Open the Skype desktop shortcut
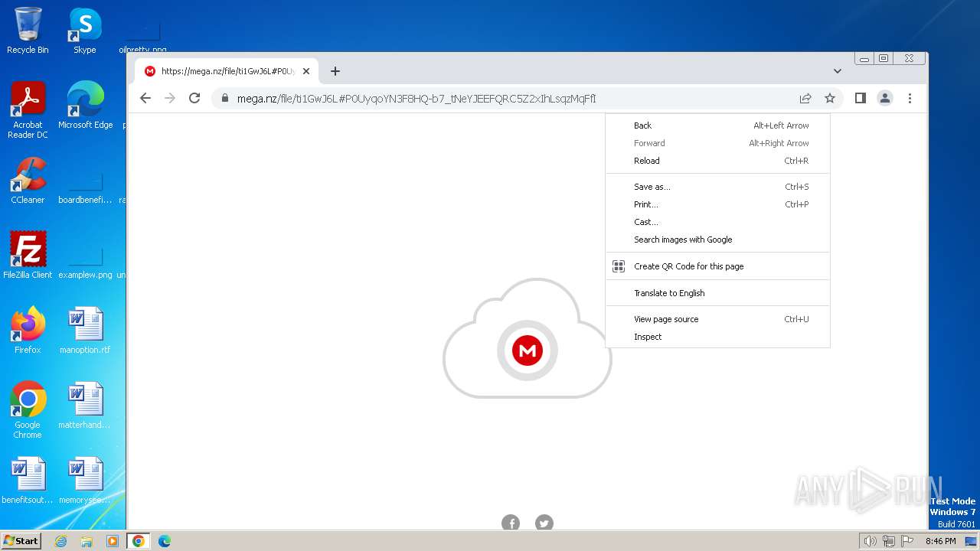The image size is (980, 551). point(85,31)
